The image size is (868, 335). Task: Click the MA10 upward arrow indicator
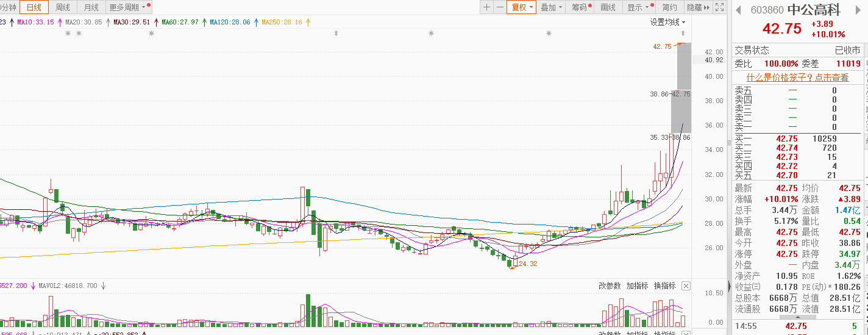(x=60, y=23)
